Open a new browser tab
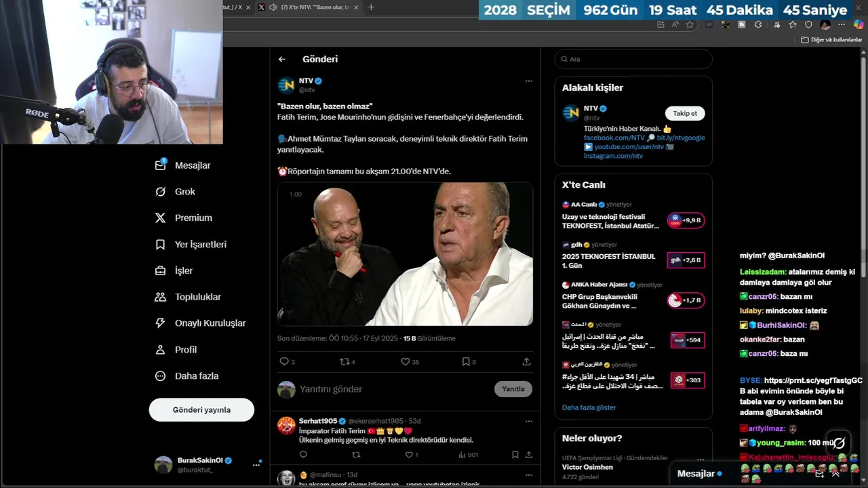 (x=370, y=7)
